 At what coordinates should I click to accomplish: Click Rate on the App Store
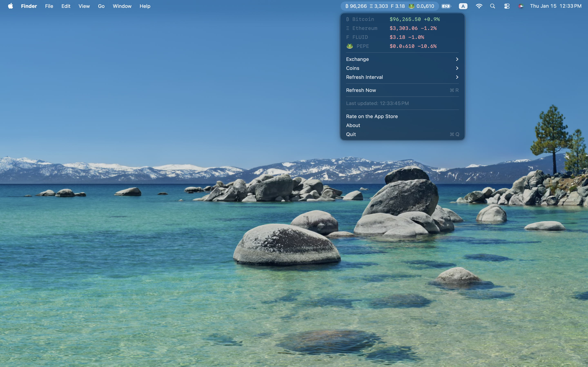coord(402,116)
